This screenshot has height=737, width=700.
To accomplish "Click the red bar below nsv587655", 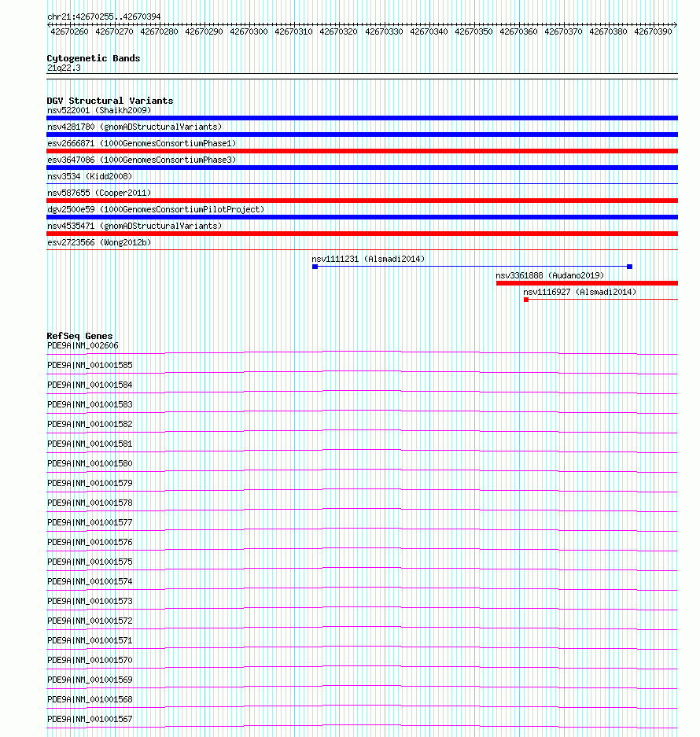I will tap(362, 201).
